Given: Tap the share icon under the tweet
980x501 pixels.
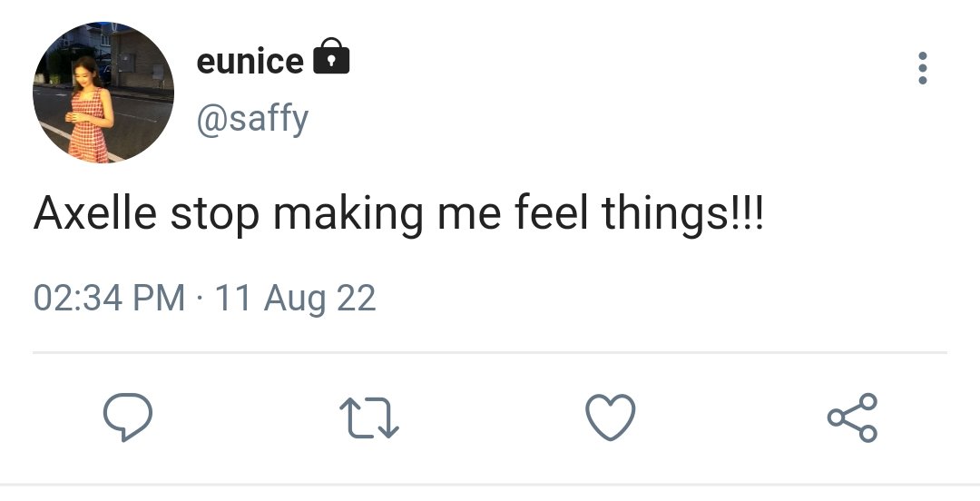Looking at the screenshot, I should click(x=852, y=417).
